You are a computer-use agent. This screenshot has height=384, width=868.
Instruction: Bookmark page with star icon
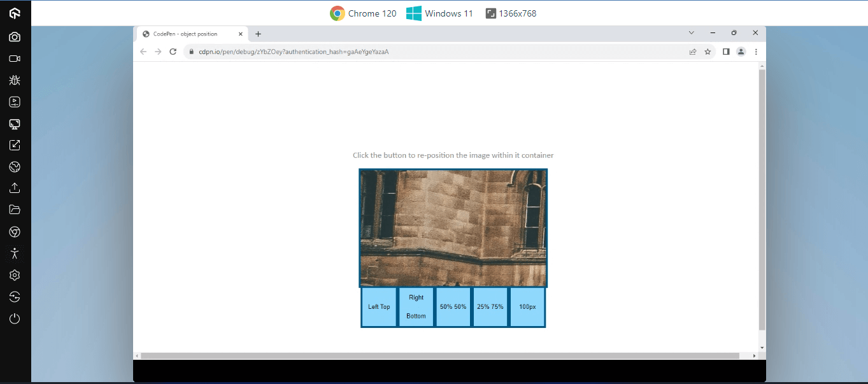click(708, 52)
